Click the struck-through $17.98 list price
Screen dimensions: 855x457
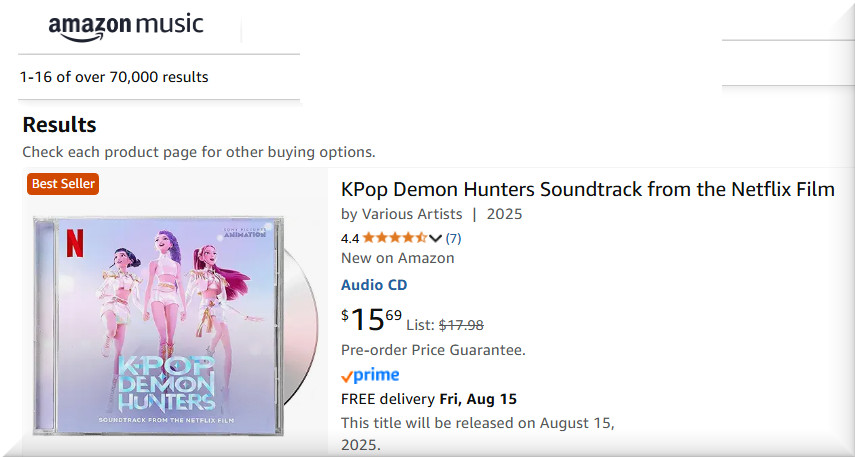(461, 324)
